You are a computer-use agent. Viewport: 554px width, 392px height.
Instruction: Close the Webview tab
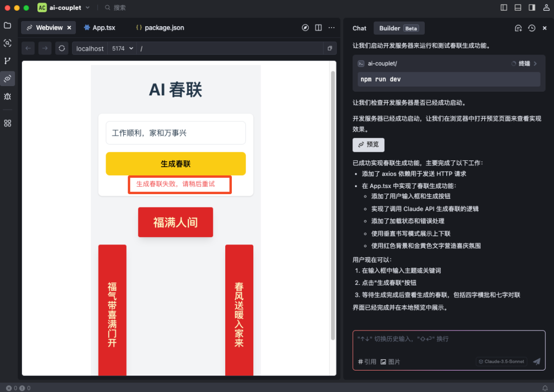tap(69, 28)
